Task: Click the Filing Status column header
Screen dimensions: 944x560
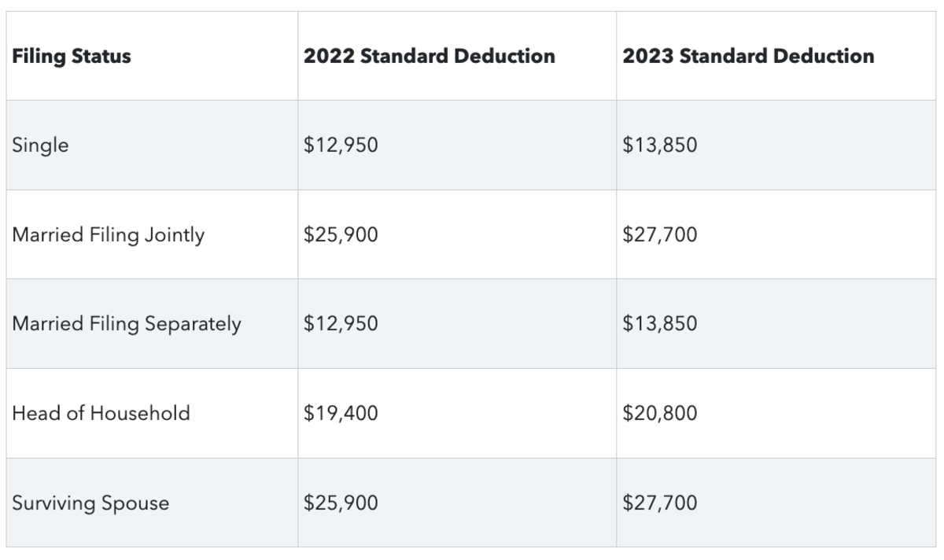Action: click(72, 57)
